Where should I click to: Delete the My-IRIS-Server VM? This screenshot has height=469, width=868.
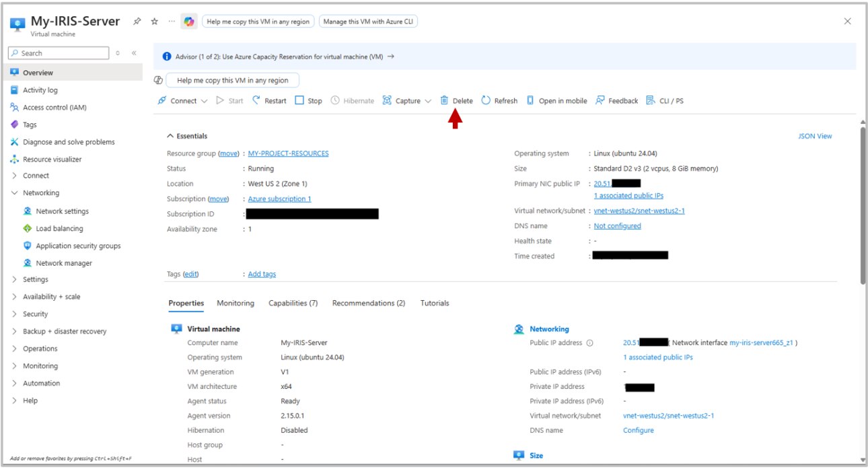(456, 100)
